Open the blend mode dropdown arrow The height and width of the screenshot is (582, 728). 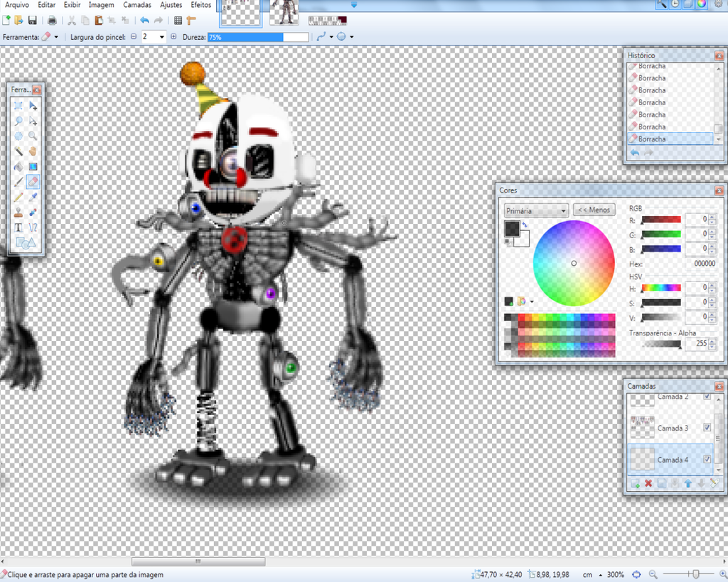pos(351,37)
